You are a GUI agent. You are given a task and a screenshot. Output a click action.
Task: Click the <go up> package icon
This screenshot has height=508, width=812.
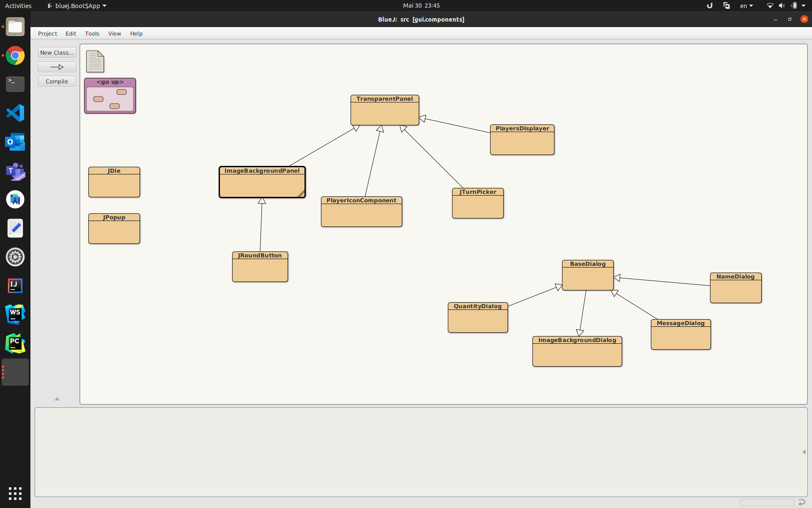(x=110, y=96)
